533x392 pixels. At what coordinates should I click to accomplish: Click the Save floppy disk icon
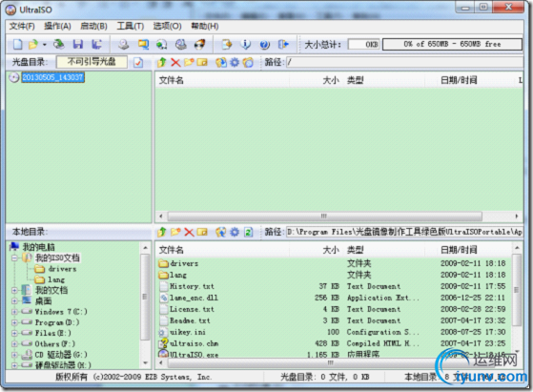pos(78,44)
